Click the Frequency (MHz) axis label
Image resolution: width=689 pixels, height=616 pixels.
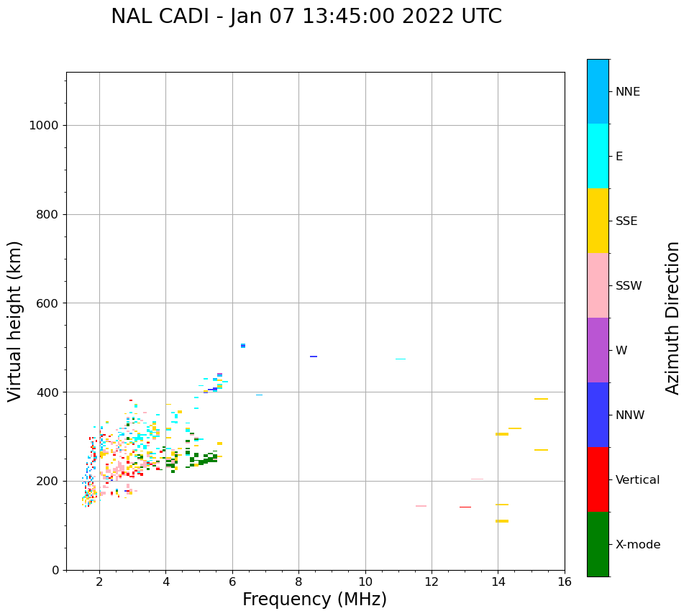click(x=314, y=599)
